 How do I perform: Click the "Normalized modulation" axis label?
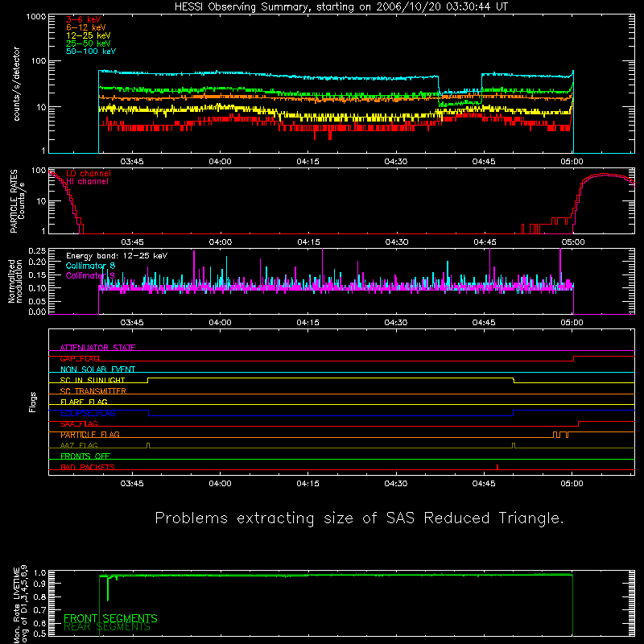tap(15, 281)
